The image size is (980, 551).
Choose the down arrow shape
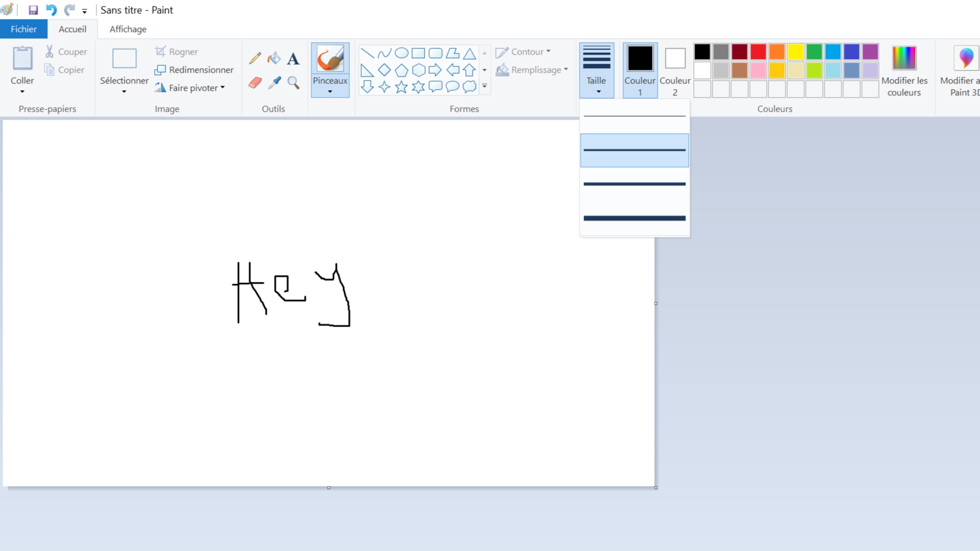367,87
